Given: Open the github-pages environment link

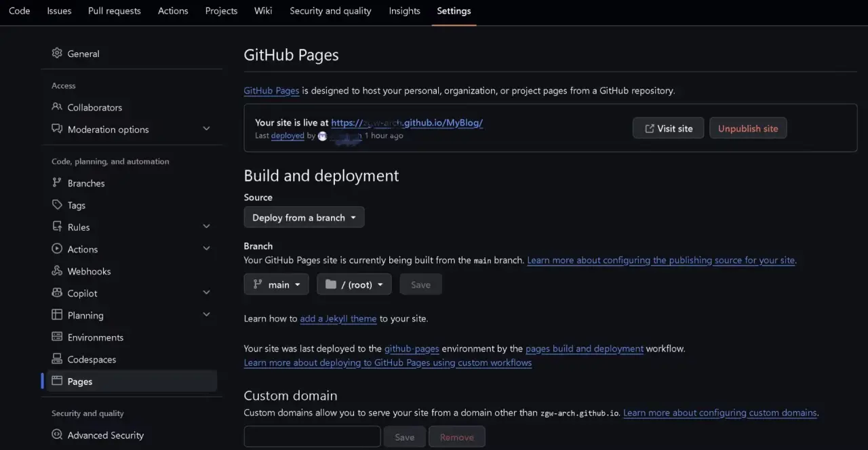Looking at the screenshot, I should point(412,349).
